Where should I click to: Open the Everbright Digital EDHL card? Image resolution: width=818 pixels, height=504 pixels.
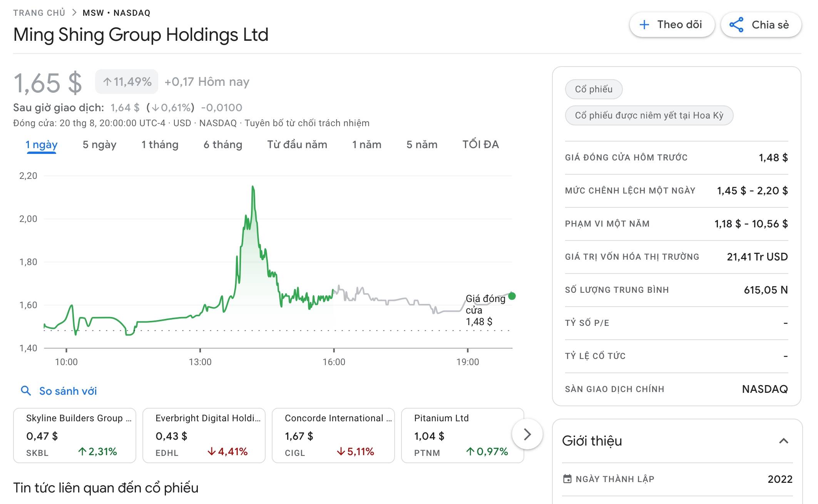tap(204, 436)
